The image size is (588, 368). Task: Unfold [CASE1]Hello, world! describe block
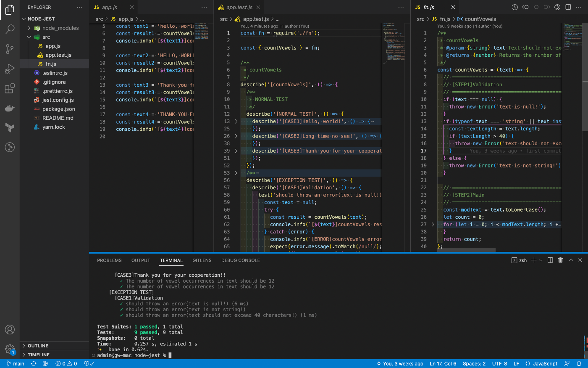(x=236, y=122)
